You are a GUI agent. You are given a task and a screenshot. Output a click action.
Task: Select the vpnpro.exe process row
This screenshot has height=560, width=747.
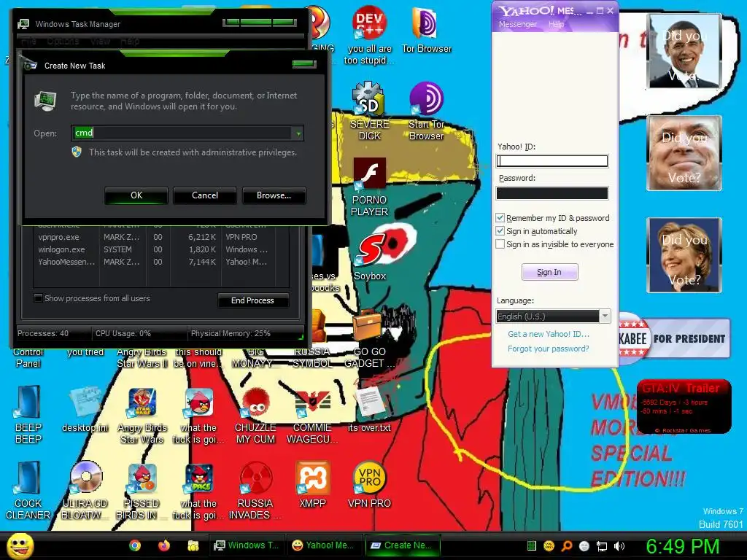click(161, 237)
